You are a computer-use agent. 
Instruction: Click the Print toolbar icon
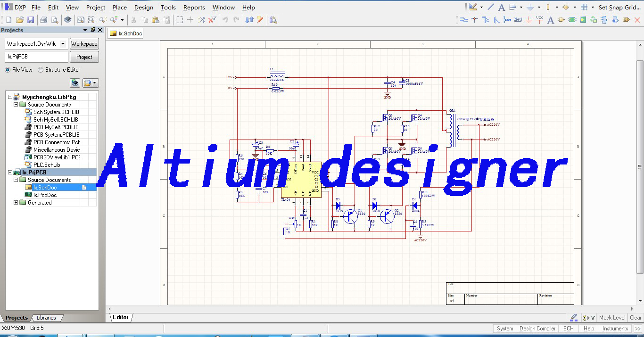[x=43, y=20]
